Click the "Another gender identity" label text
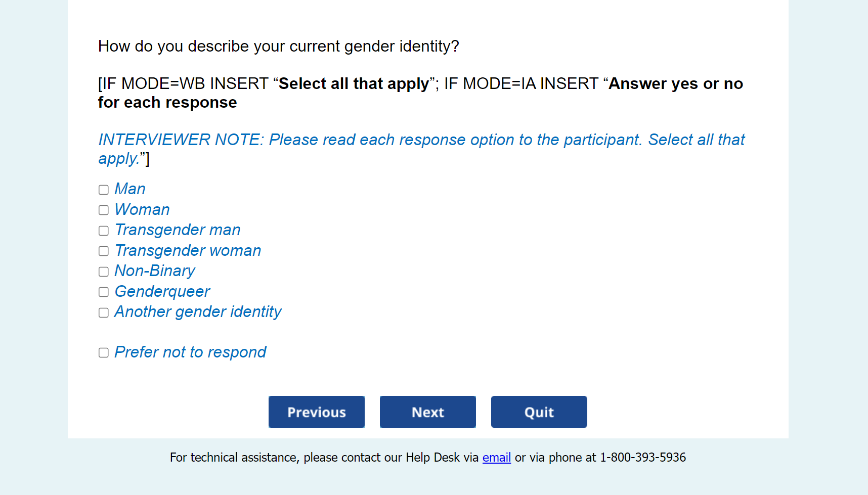868x495 pixels. (x=198, y=312)
